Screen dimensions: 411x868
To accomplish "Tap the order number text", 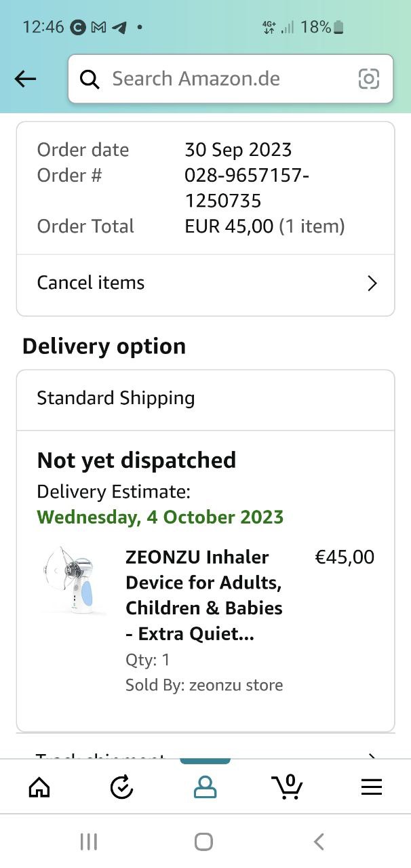I will [x=246, y=188].
